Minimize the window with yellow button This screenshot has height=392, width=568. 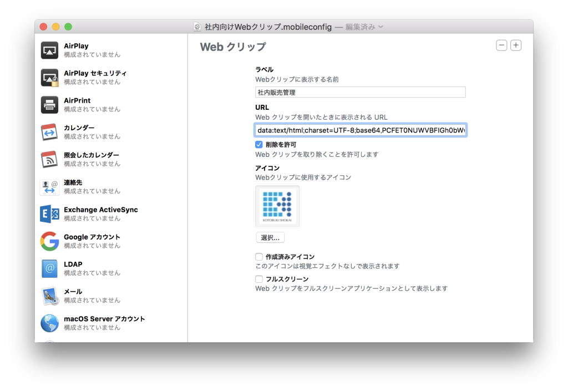(56, 27)
